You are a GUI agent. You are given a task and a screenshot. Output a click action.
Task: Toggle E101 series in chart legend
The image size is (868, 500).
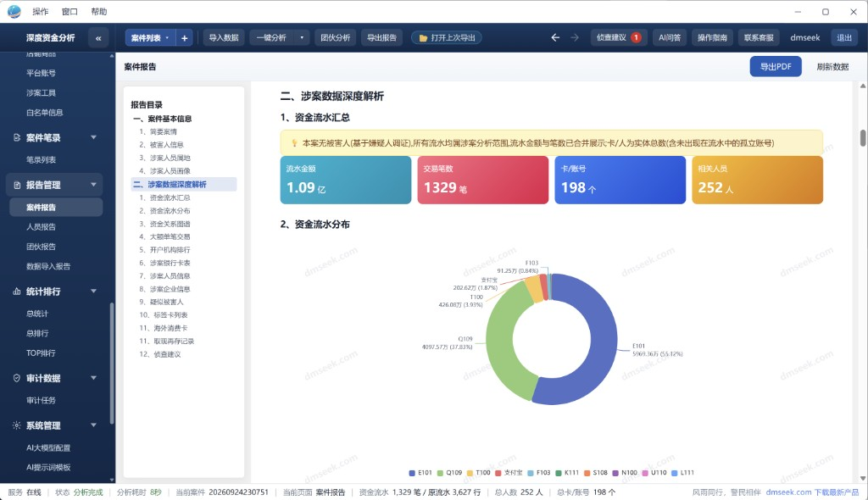pyautogui.click(x=420, y=473)
